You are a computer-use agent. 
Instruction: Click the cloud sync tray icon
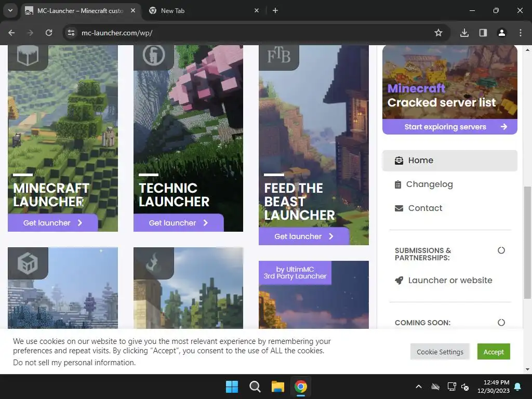coord(435,387)
